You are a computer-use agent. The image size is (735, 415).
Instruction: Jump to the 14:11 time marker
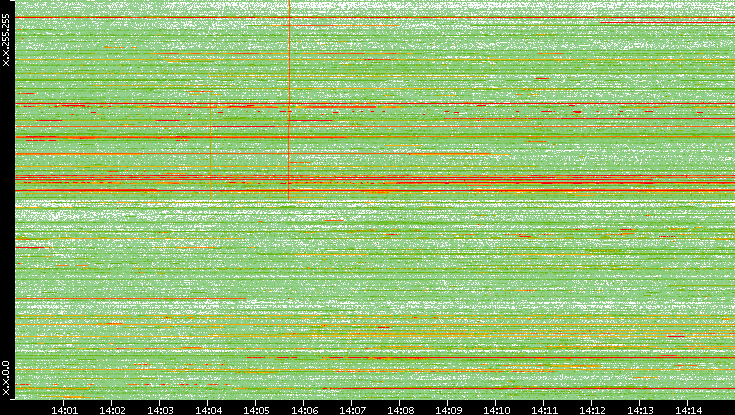point(544,409)
